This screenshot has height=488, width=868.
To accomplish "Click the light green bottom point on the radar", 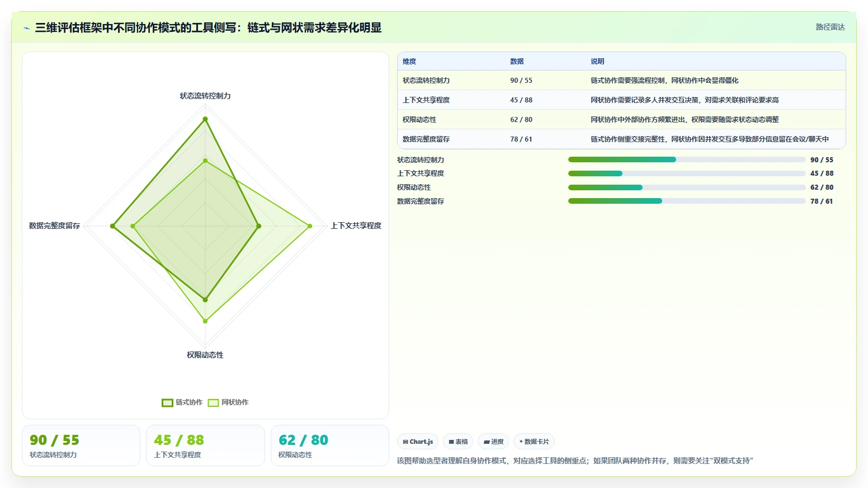I will pos(205,321).
